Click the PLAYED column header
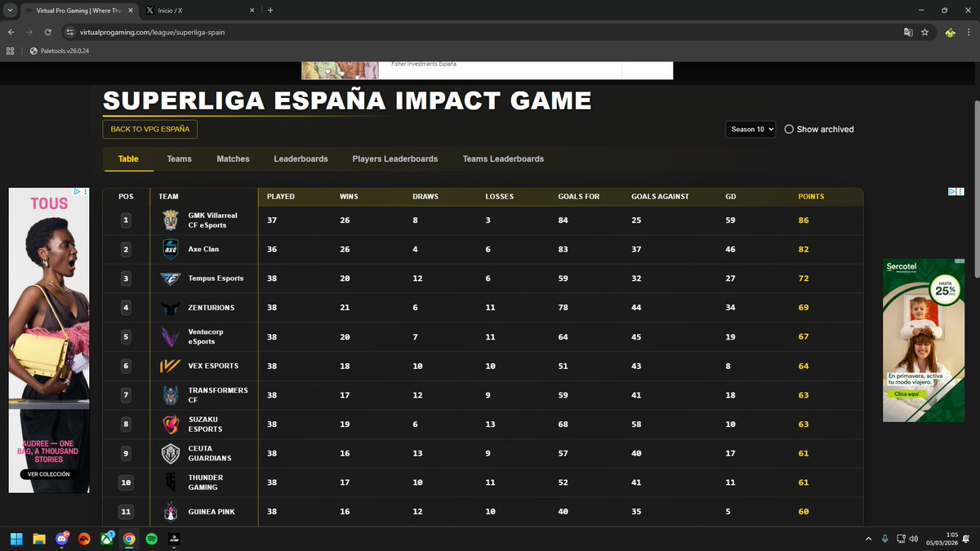980x551 pixels. 281,197
